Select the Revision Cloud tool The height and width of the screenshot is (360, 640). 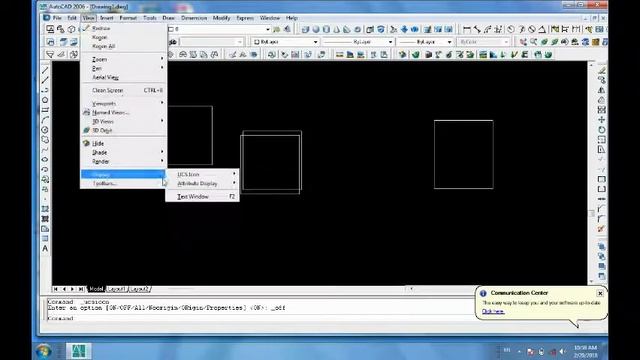coord(45,140)
